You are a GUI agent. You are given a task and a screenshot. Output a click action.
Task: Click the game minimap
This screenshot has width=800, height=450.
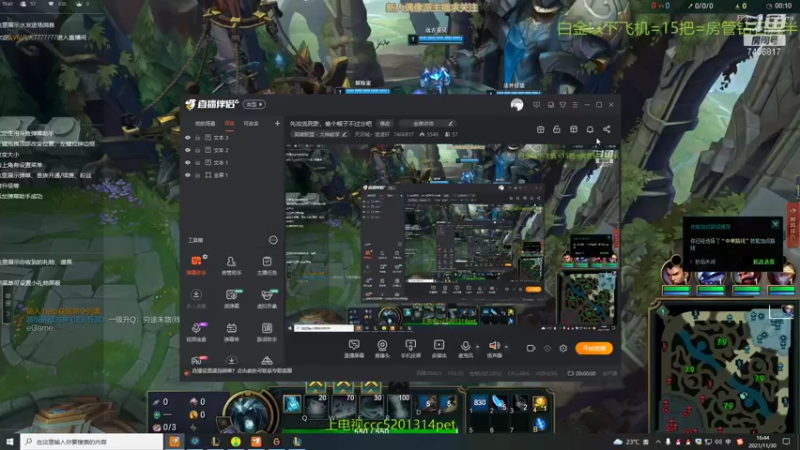[x=723, y=367]
